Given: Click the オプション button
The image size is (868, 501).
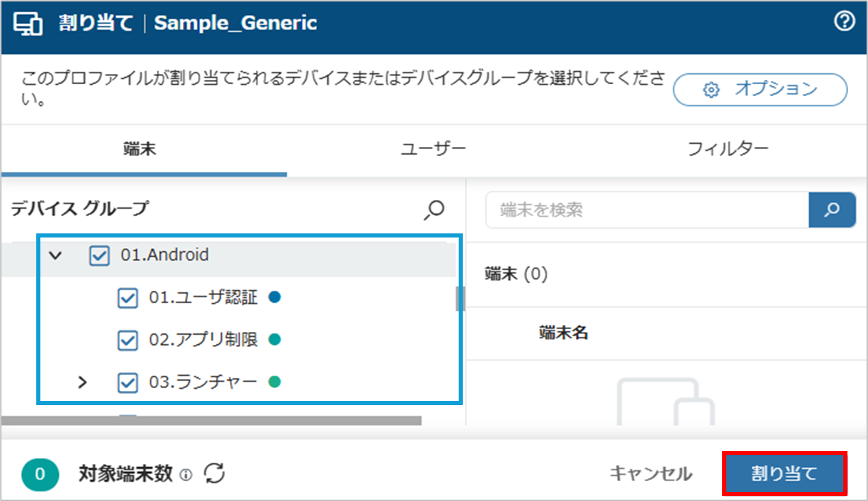Looking at the screenshot, I should pos(760,89).
